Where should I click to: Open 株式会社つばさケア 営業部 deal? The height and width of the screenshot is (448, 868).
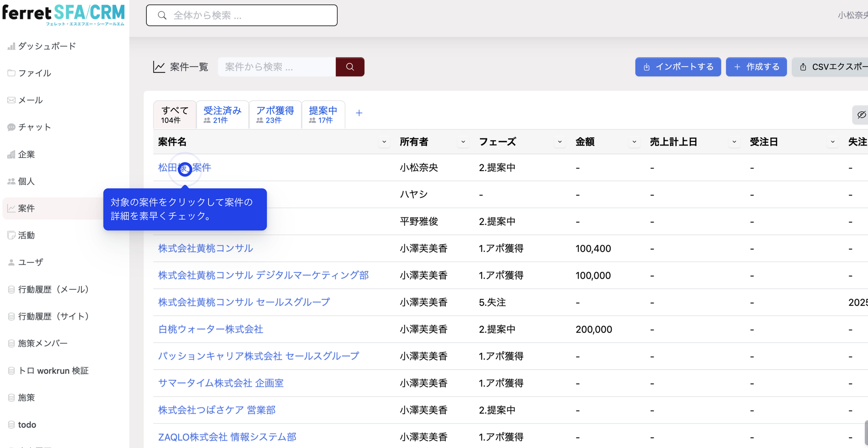tap(217, 410)
